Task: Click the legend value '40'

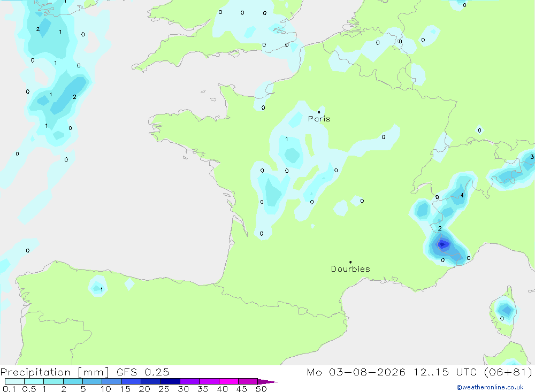Action: pyautogui.click(x=223, y=389)
